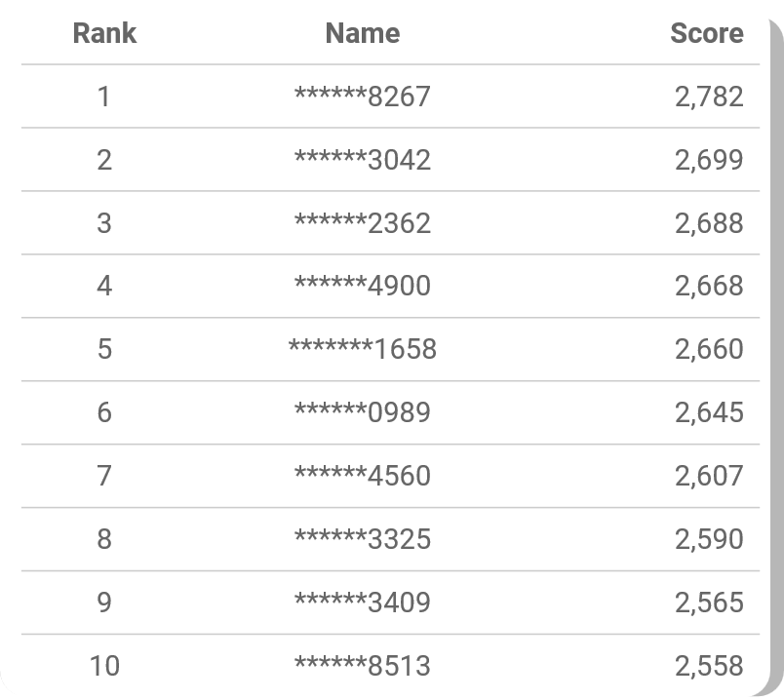Screen dimensions: 784x700
Task: Click the Name column header
Action: 362,33
